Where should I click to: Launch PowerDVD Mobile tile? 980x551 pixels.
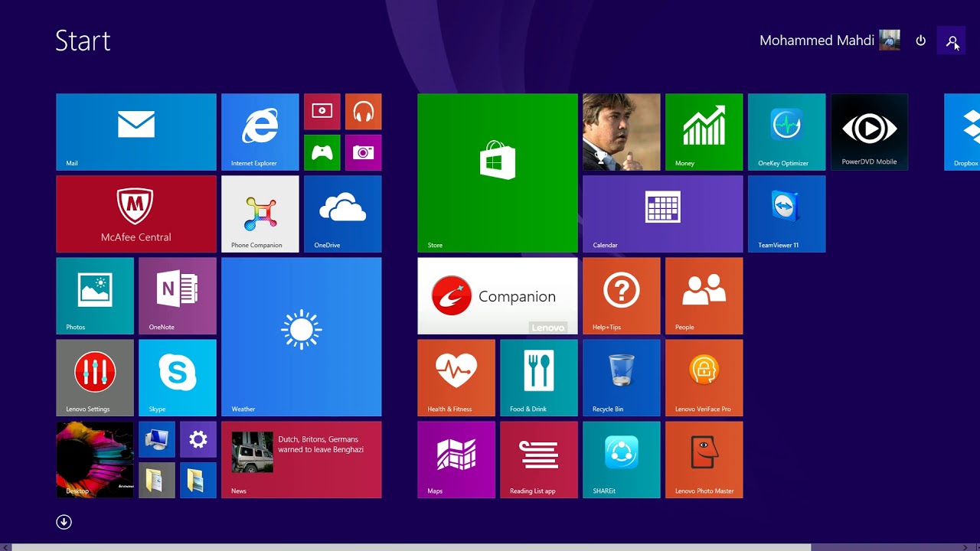point(870,132)
